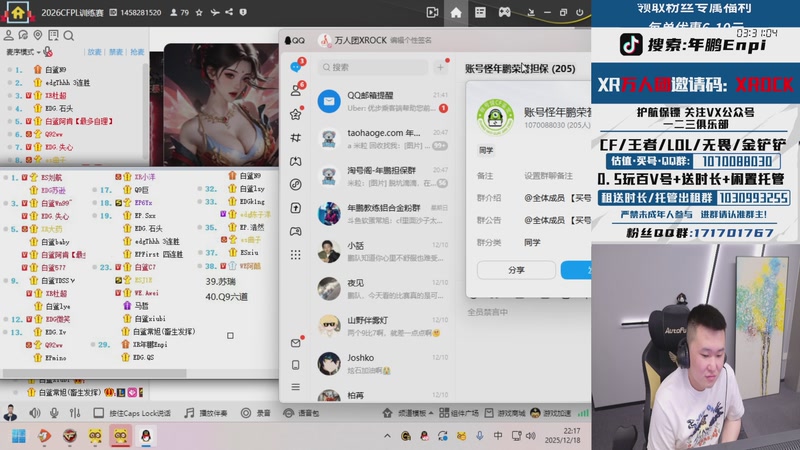This screenshot has height=450, width=800.
Task: Click the 抢麦 link
Action: (x=137, y=52)
